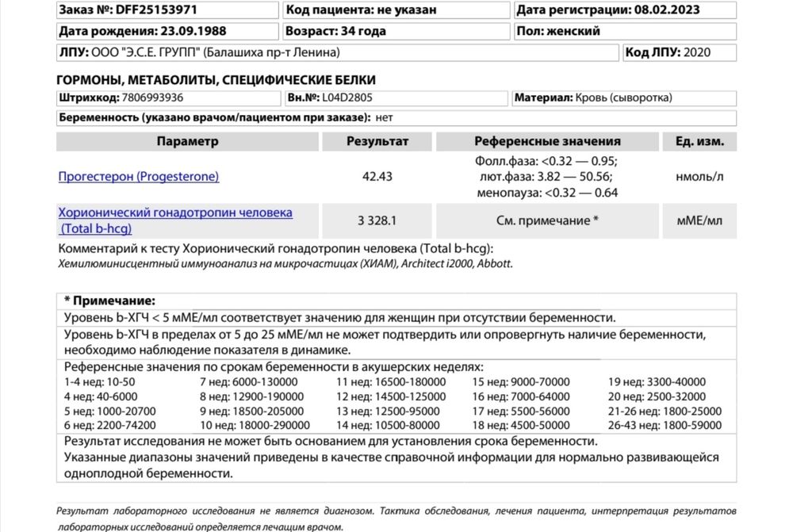Select the Референсные значения по срокам беременности line
Viewport: 793px width, 532px height.
point(274,366)
